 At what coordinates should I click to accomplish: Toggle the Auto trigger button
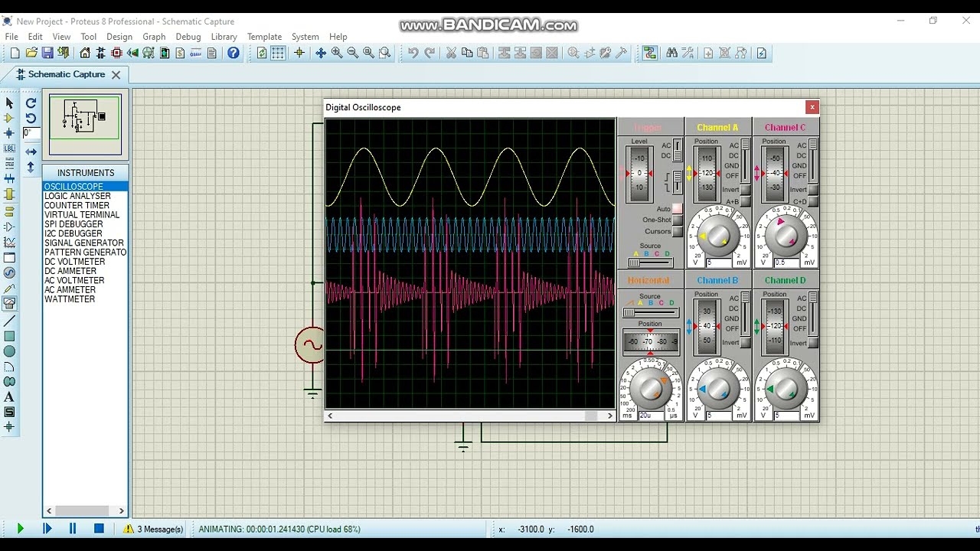(678, 209)
